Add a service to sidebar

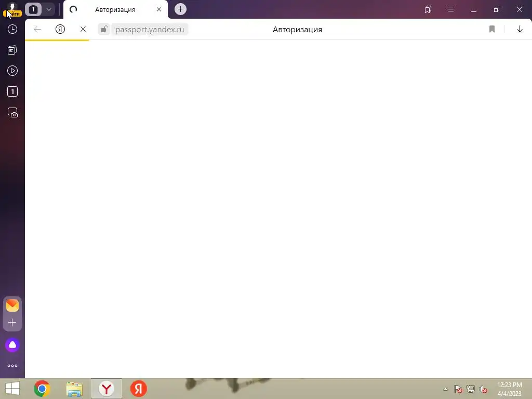coord(12,322)
